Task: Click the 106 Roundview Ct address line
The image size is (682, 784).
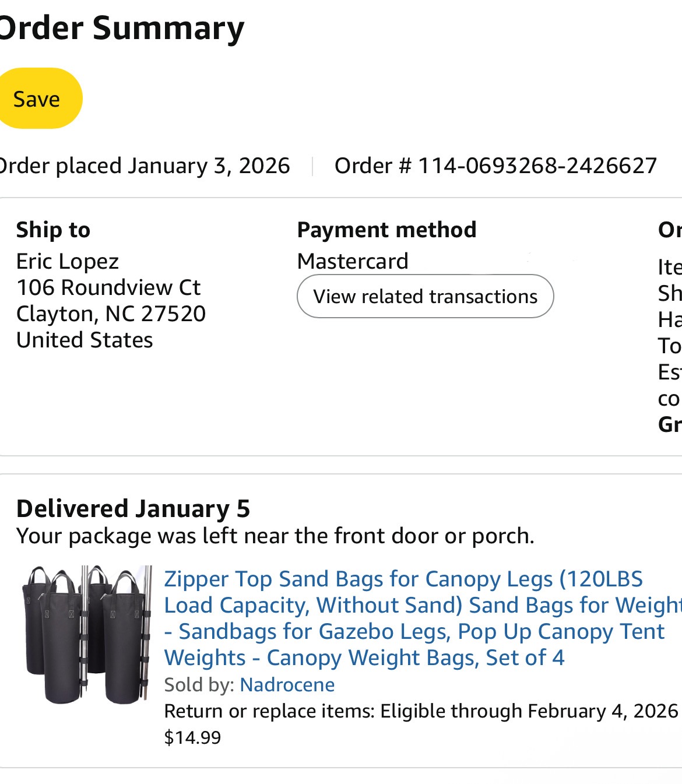Action: tap(108, 287)
